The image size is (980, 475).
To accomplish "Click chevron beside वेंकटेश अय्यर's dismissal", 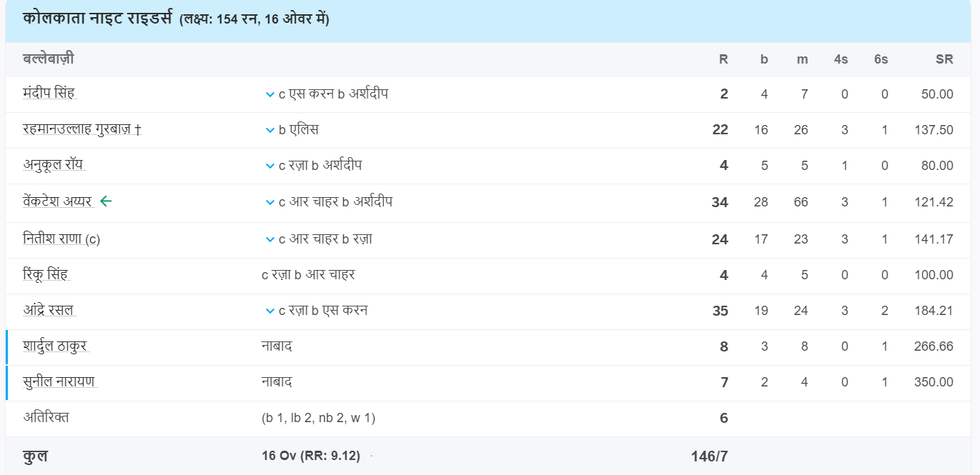I will tap(269, 203).
